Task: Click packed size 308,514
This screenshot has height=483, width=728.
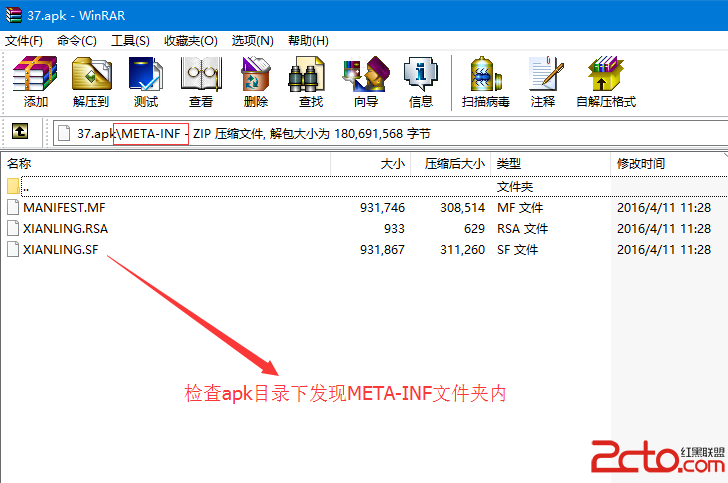Action: [462, 208]
